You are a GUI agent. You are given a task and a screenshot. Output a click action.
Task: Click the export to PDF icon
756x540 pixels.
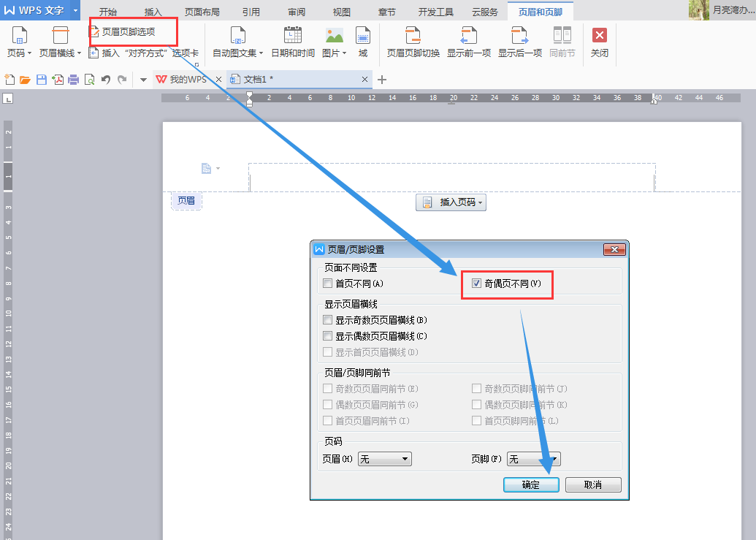coord(58,80)
